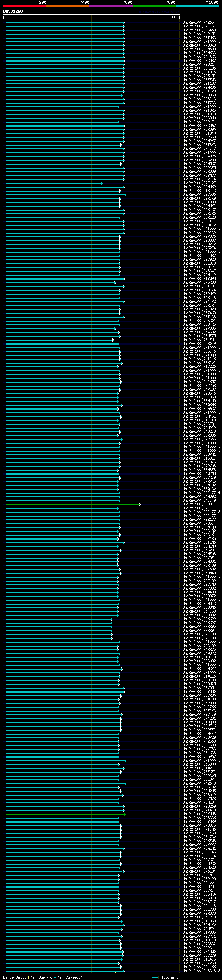Pick the UniRef100_B7FL27 subject label
Screen dimensions: 222x980
point(199,183)
